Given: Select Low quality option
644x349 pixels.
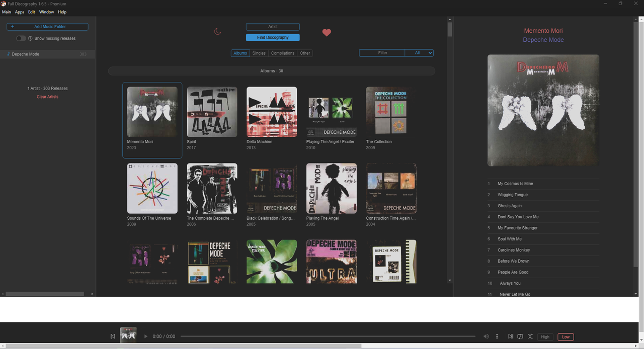Looking at the screenshot, I should click(x=566, y=337).
